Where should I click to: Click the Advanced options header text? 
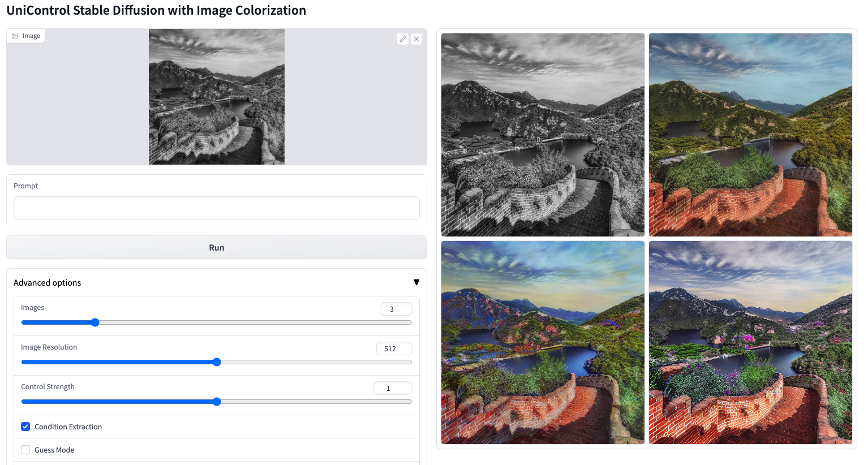47,283
